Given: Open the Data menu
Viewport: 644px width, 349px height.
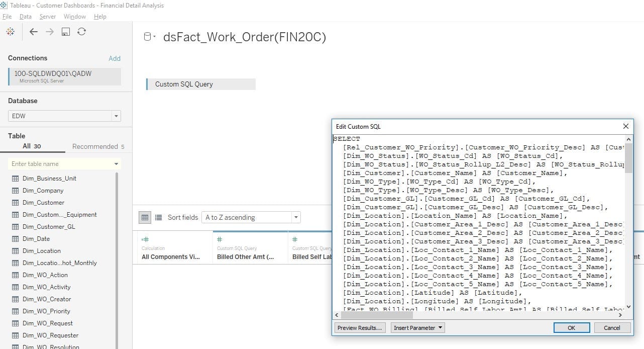Looking at the screenshot, I should (25, 17).
